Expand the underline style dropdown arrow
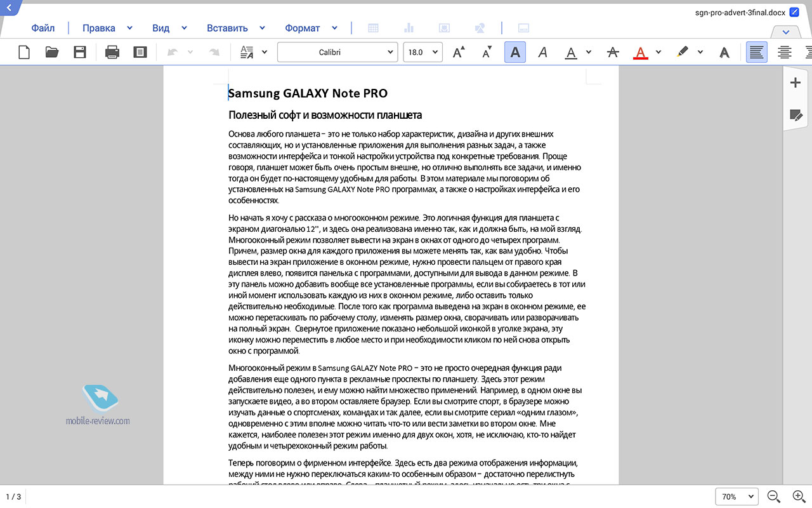Image resolution: width=812 pixels, height=508 pixels. pyautogui.click(x=589, y=52)
